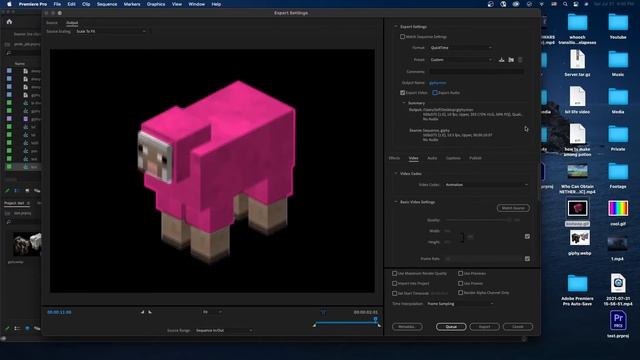Screen dimensions: 640x360
Task: Enable Use Maximum Render Quality
Action: tap(395, 273)
